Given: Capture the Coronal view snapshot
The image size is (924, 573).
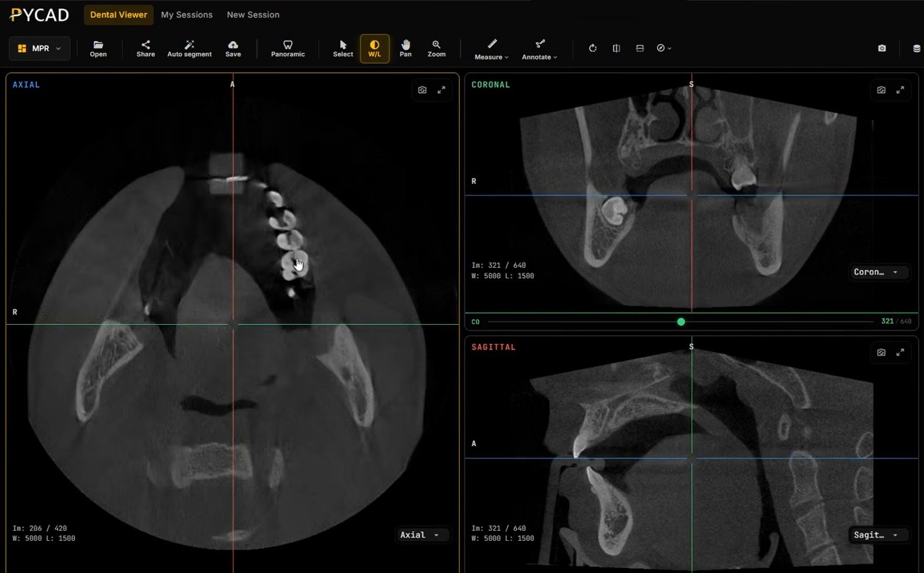Looking at the screenshot, I should (x=881, y=90).
